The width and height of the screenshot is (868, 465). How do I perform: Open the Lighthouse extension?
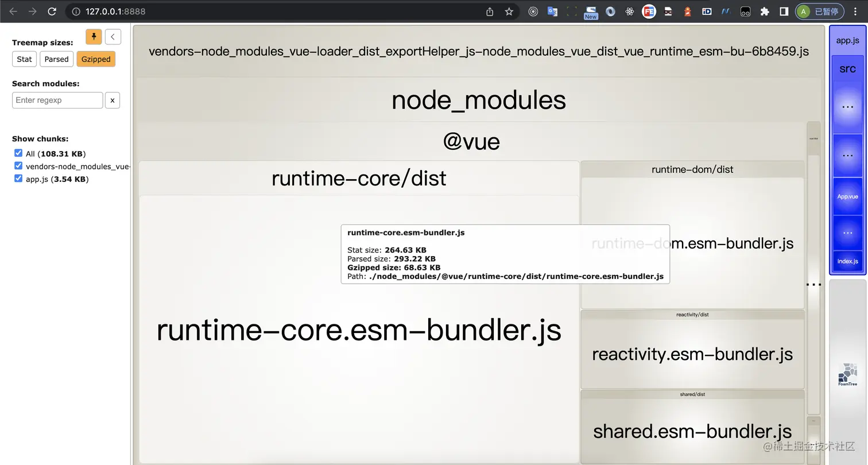click(688, 11)
